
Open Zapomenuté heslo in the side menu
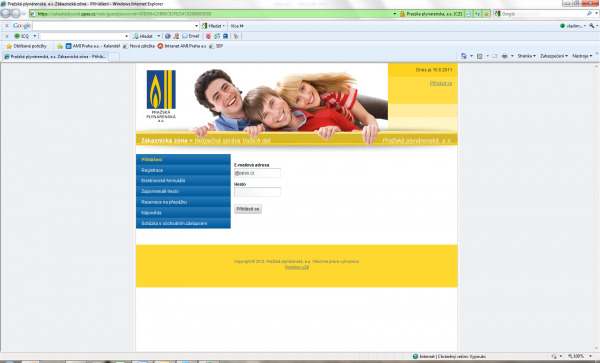pos(183,191)
